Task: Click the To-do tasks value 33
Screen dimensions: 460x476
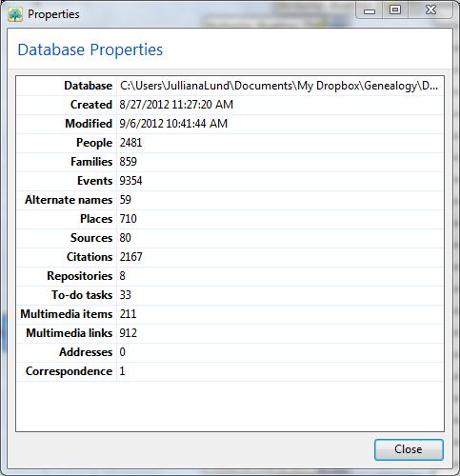Action: pyautogui.click(x=126, y=295)
